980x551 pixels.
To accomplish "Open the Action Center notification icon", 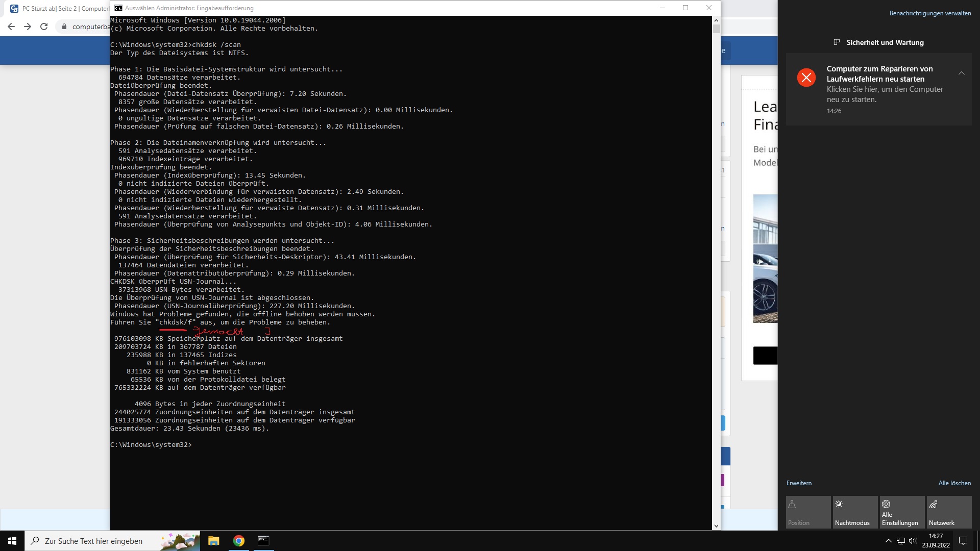I will point(963,541).
